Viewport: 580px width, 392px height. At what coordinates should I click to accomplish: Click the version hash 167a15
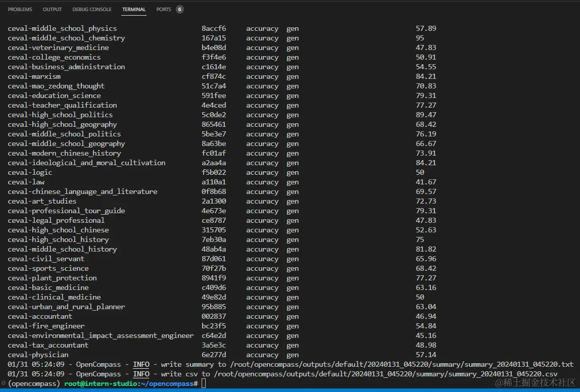click(x=214, y=38)
